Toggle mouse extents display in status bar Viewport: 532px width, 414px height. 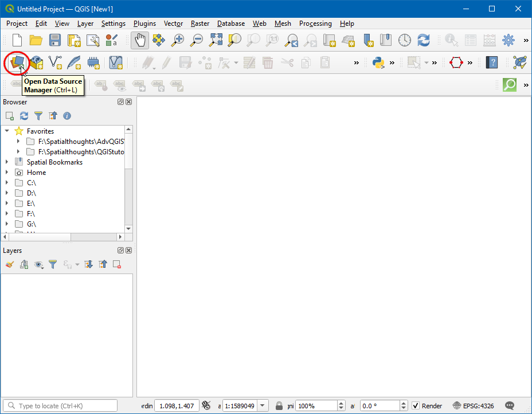click(206, 405)
